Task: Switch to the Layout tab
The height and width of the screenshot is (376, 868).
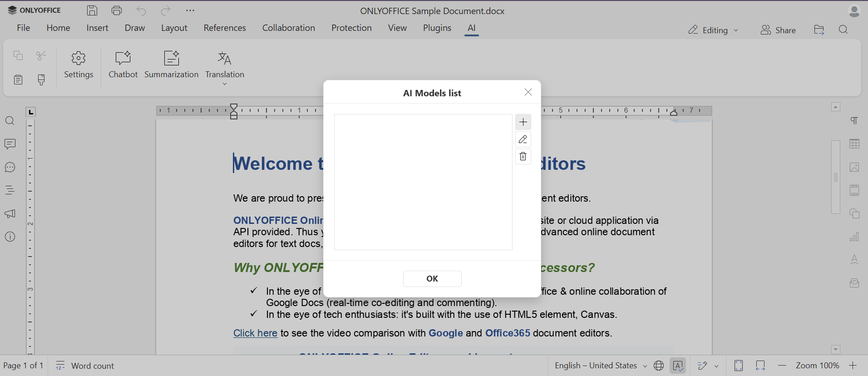Action: tap(174, 28)
